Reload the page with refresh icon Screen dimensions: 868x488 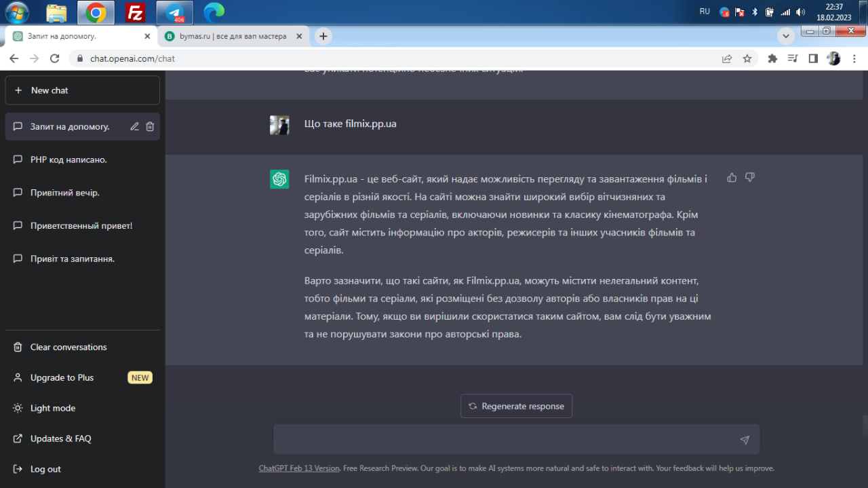tap(55, 59)
